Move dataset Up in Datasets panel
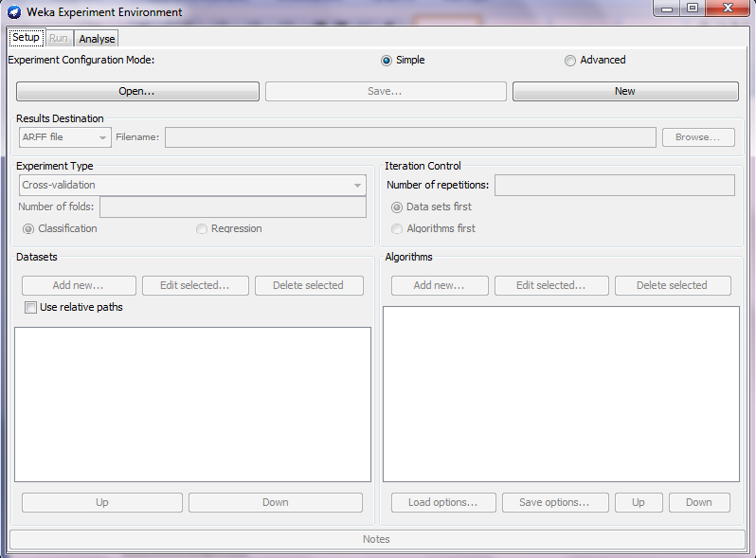Screen dimensions: 756x558 tap(102, 502)
